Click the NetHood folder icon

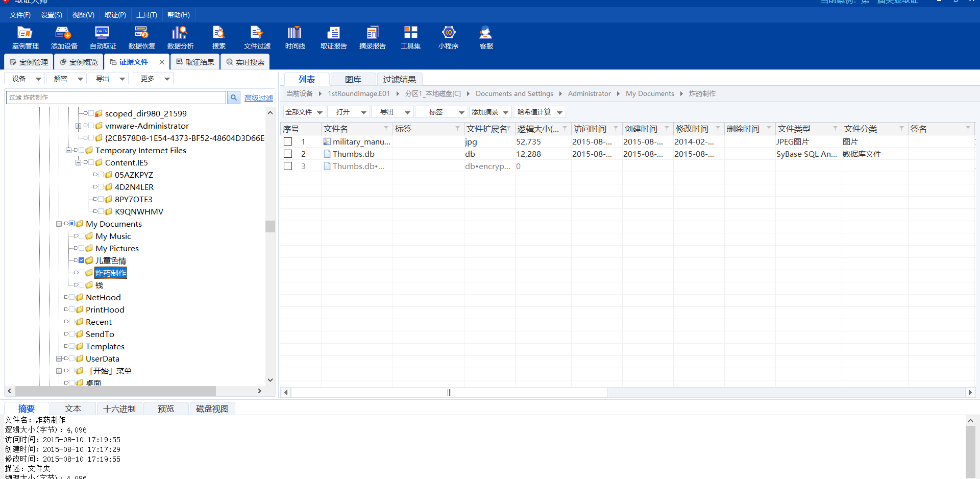coord(80,297)
